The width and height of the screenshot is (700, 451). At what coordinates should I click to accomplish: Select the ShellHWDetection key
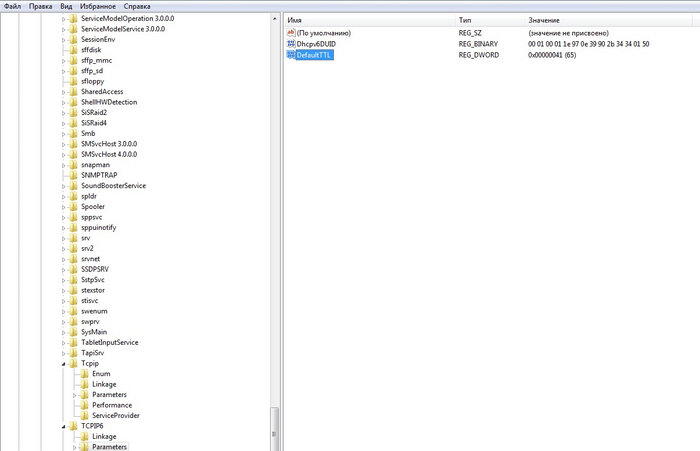click(x=109, y=102)
